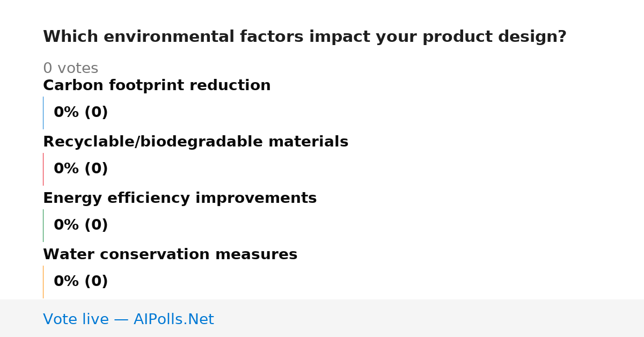Click 0% (0) result under Energy efficiency improvements
This screenshot has width=644, height=337.
(81, 225)
